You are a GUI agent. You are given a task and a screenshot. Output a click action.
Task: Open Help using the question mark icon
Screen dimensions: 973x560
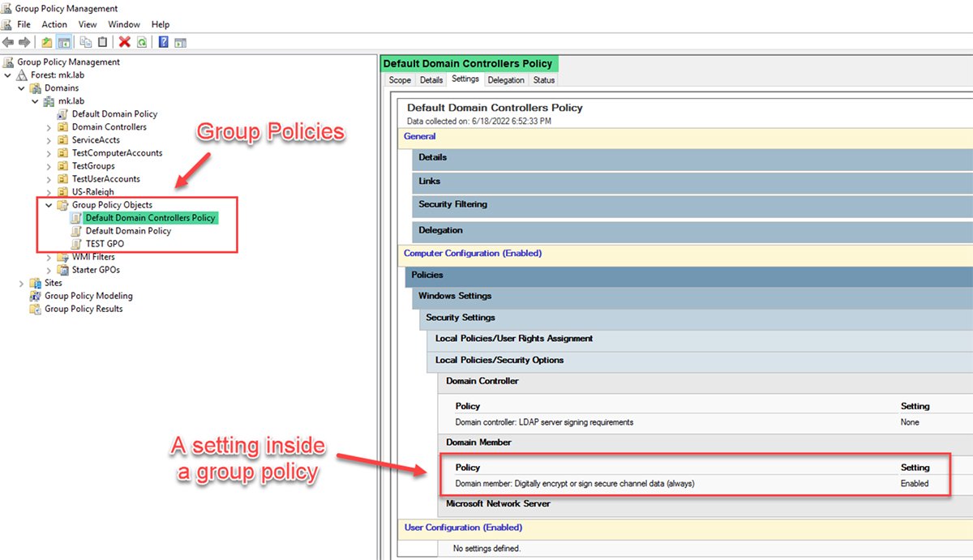(x=163, y=41)
